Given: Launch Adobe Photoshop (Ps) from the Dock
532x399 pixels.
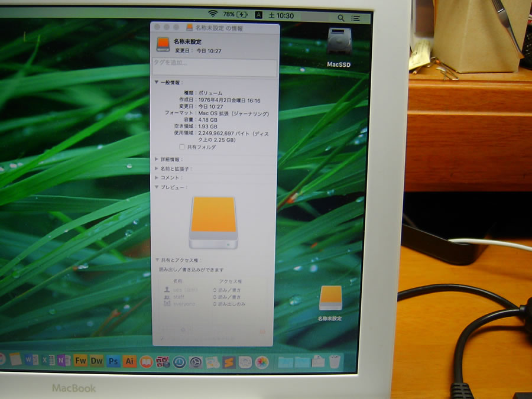Looking at the screenshot, I should [113, 361].
